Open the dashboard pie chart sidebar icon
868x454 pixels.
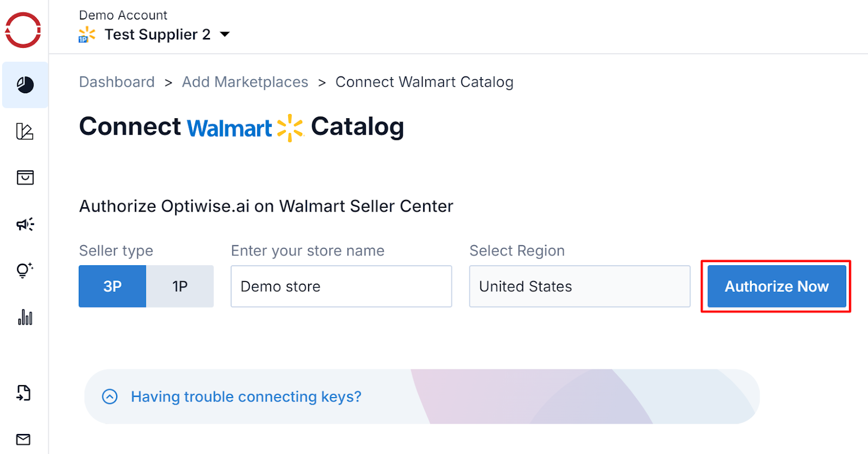[25, 85]
